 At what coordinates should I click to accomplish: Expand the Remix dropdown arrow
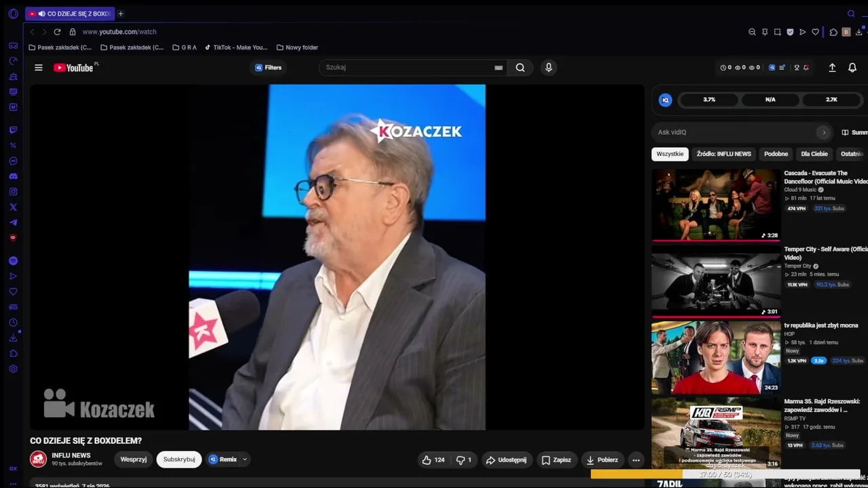(245, 460)
